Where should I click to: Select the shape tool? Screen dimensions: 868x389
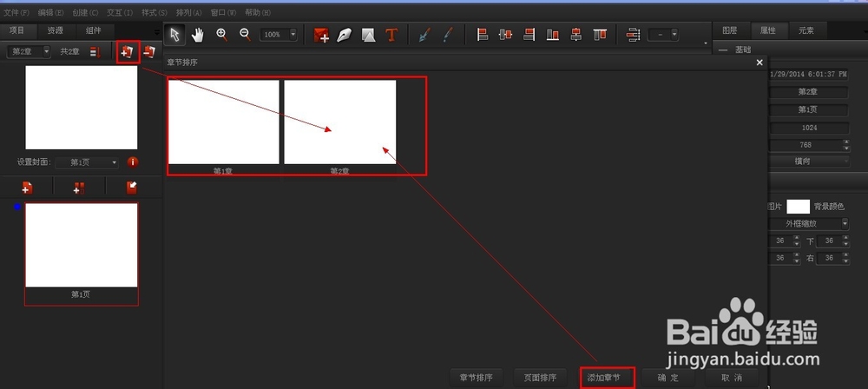[x=368, y=35]
